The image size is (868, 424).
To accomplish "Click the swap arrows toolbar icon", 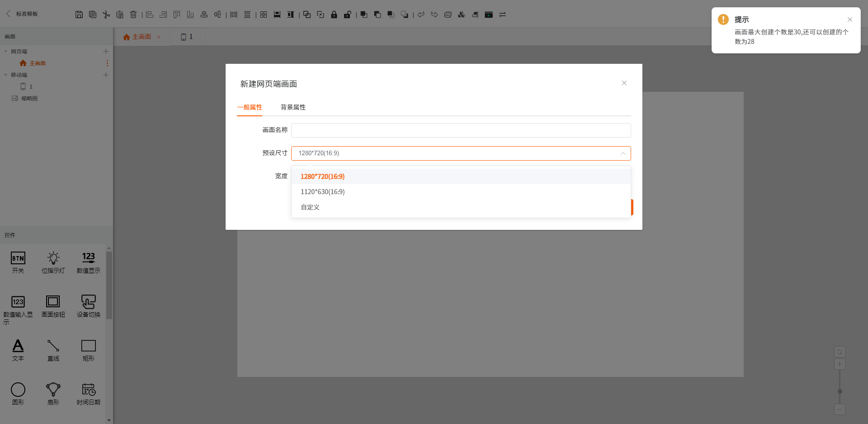I will point(502,14).
